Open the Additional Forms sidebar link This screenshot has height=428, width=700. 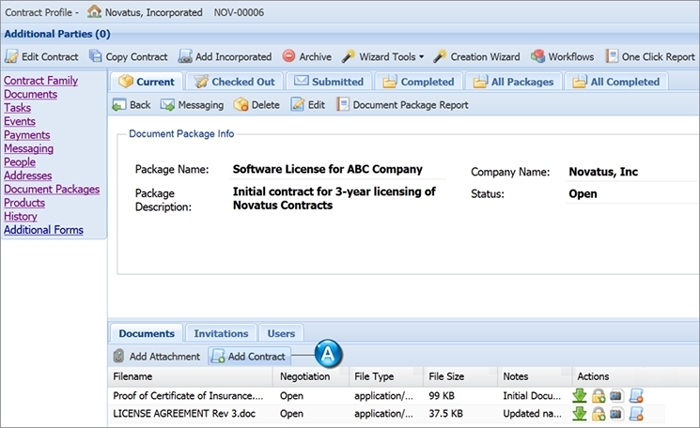pos(44,230)
